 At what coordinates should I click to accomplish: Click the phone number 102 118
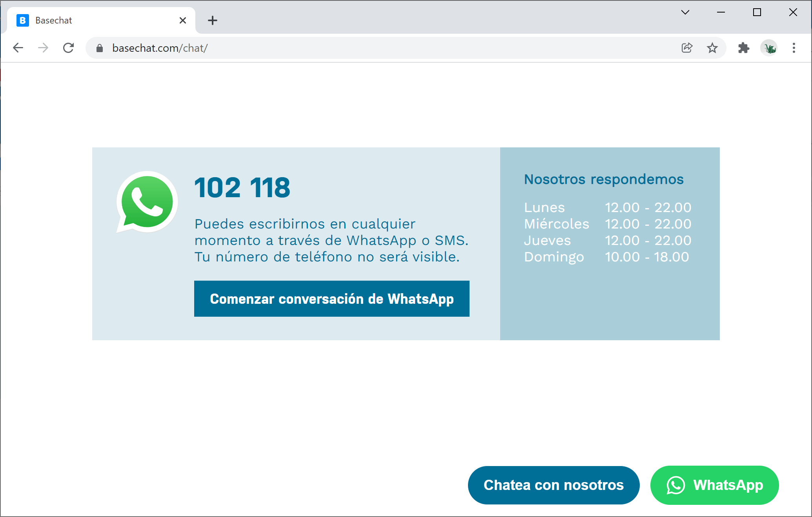[242, 187]
